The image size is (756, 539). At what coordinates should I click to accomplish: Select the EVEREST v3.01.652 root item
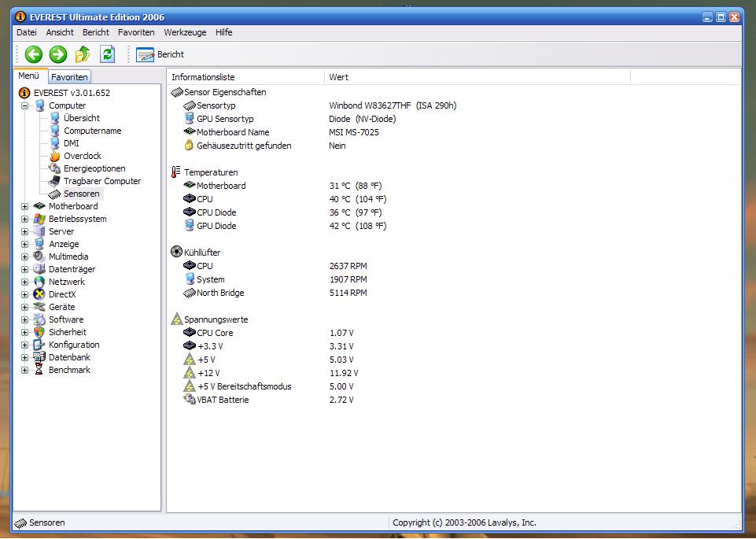[65, 93]
